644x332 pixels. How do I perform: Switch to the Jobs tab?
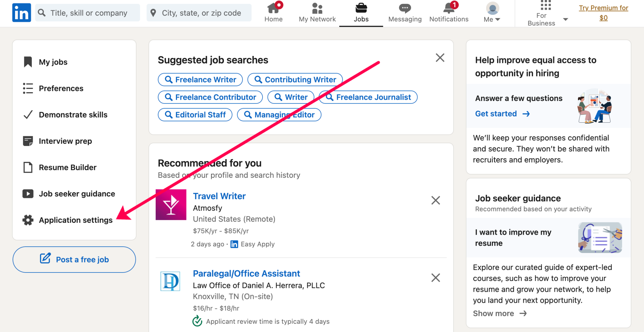pos(361,13)
